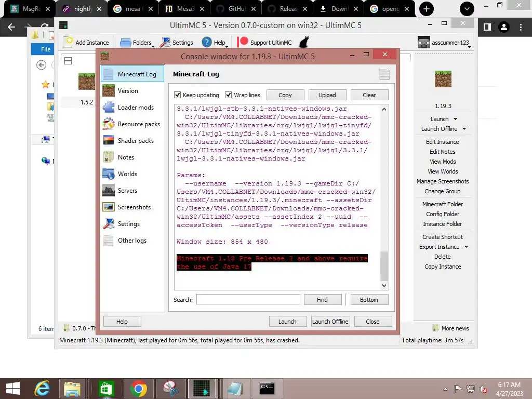Upload the log with Upload button
Screen dimensions: 532x399
click(x=327, y=95)
